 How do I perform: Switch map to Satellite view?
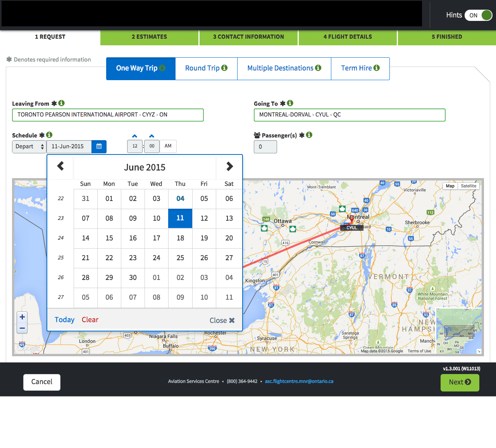[x=468, y=186]
